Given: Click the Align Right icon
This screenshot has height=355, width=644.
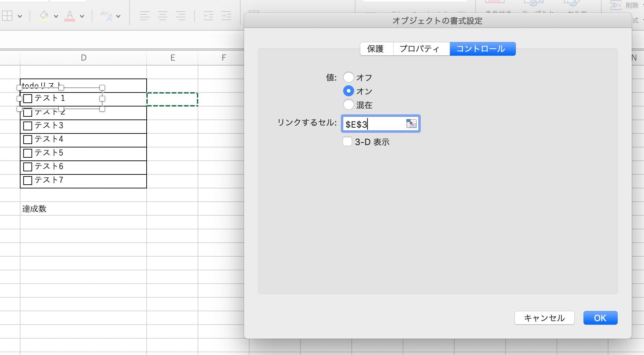Looking at the screenshot, I should pyautogui.click(x=180, y=16).
